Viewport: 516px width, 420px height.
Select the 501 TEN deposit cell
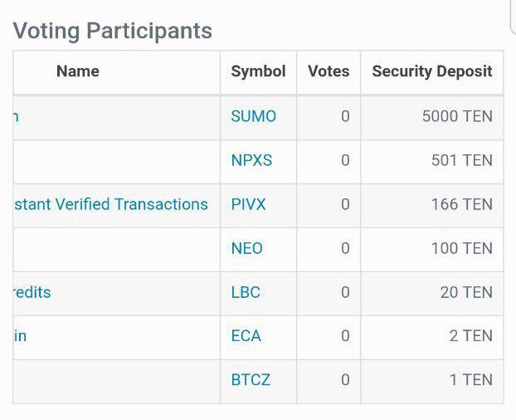[432, 162]
